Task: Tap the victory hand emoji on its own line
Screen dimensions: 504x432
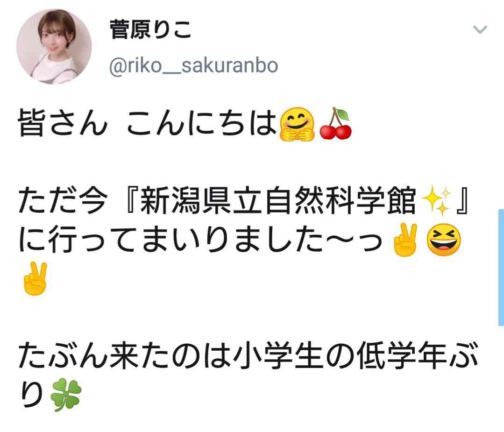Action: tap(35, 279)
